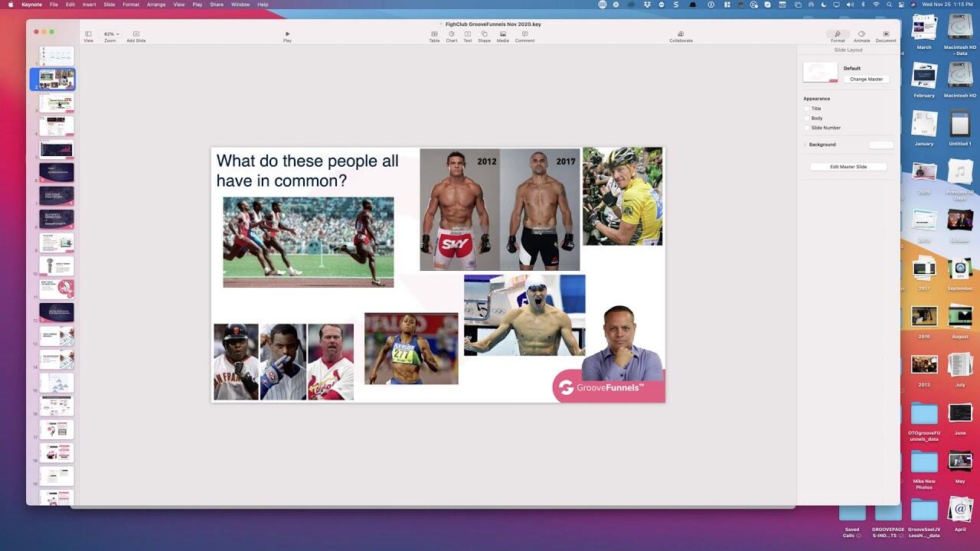Open the Zoom percentage dropdown
This screenshot has width=980, height=551.
(110, 34)
